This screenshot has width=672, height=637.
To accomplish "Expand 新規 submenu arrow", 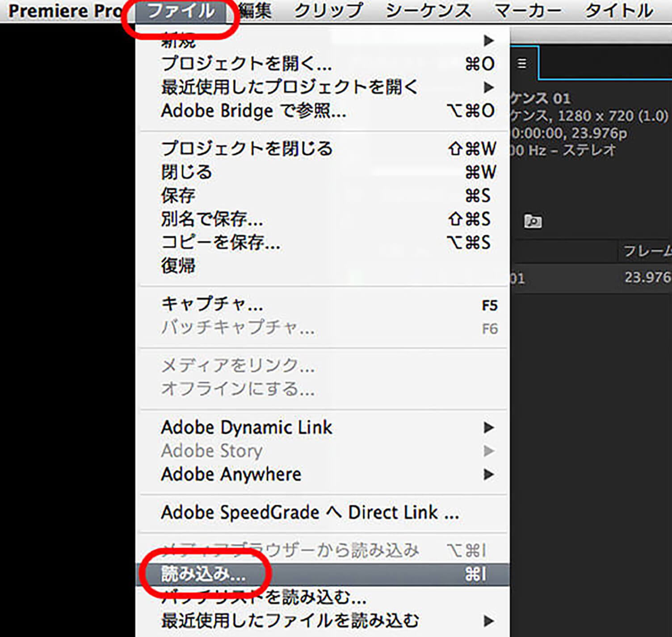I will (489, 41).
